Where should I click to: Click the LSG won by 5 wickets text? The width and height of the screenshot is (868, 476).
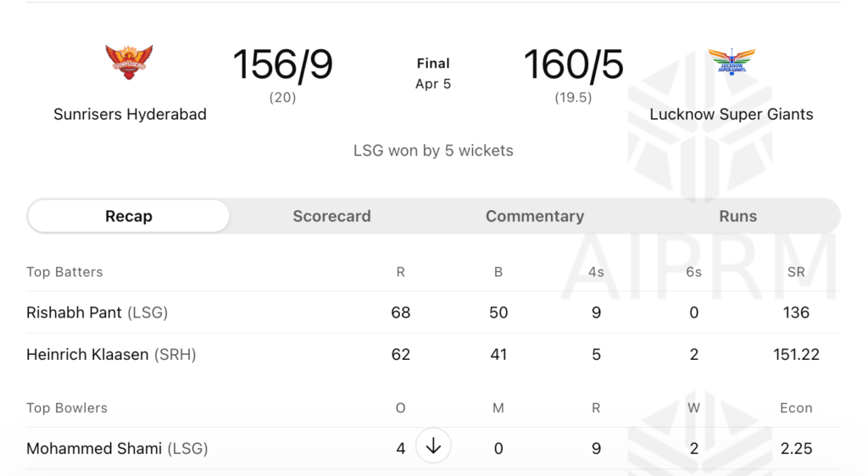coord(433,151)
